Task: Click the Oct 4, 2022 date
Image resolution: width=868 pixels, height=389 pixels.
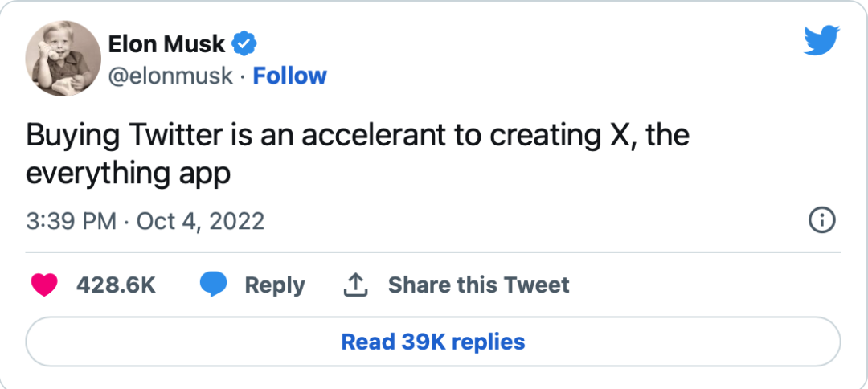Action: point(201,221)
